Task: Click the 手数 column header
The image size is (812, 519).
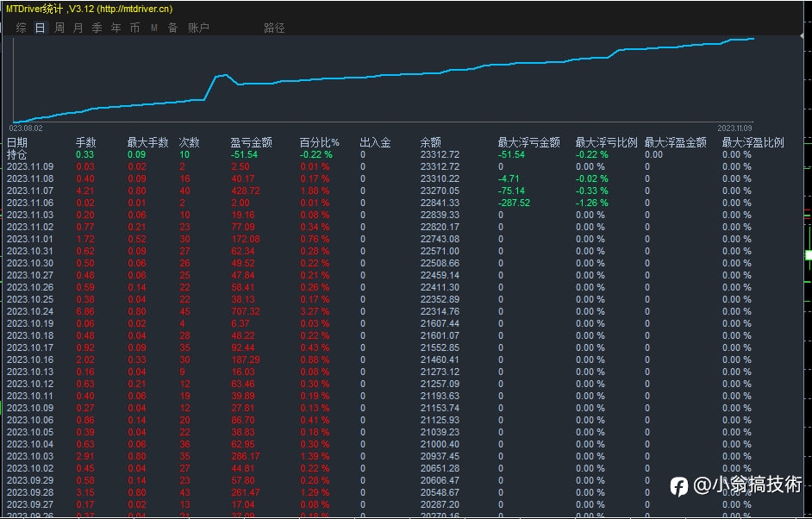Action: tap(86, 142)
